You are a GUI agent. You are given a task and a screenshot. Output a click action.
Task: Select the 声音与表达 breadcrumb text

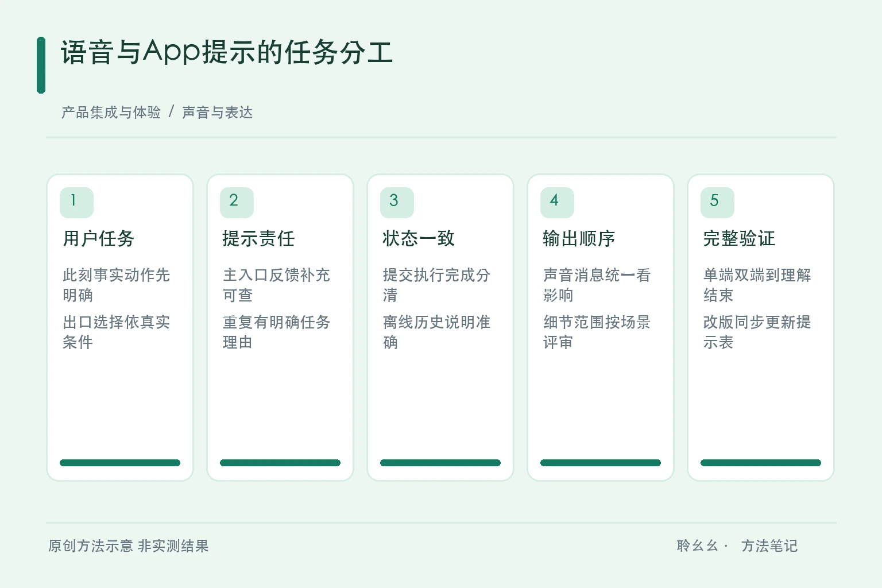click(218, 113)
